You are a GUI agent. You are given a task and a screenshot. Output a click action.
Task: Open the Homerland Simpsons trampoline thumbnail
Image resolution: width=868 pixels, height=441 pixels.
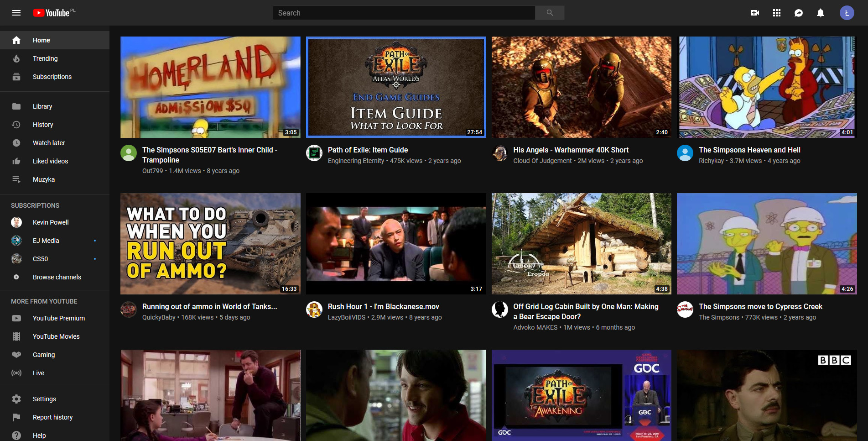tap(210, 87)
